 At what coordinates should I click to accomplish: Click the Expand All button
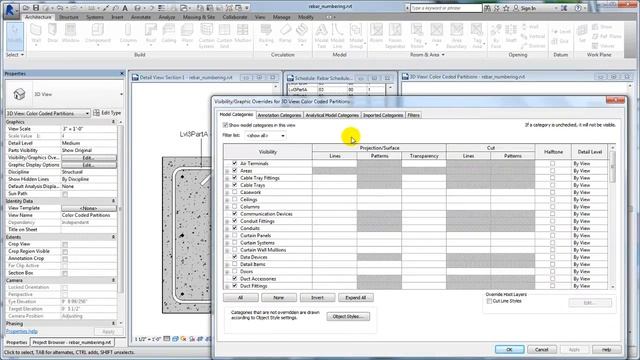[356, 298]
